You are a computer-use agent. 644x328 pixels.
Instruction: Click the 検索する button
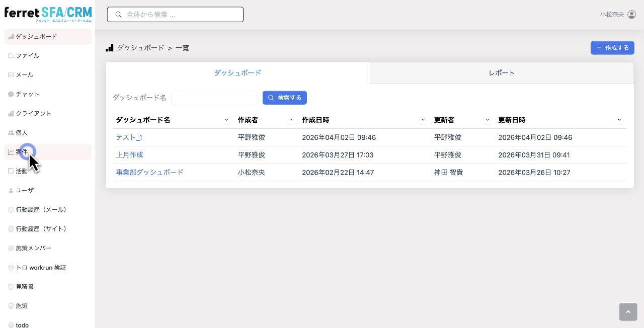coord(285,98)
